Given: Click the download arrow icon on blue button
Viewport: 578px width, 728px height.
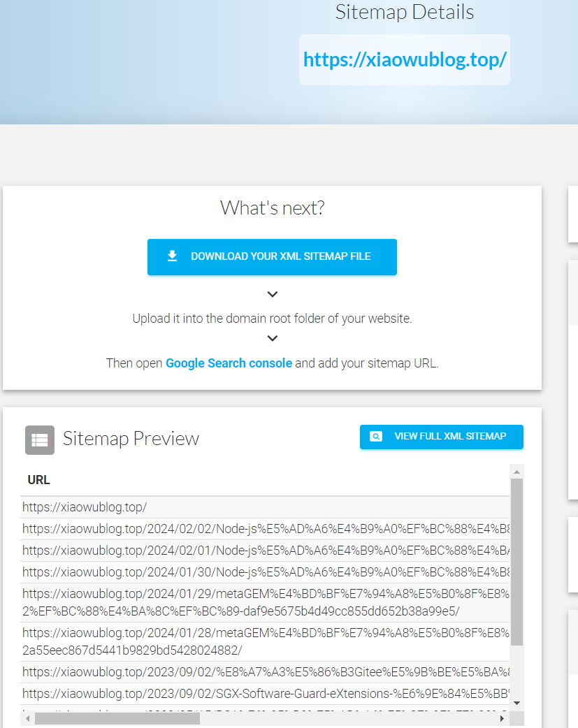Looking at the screenshot, I should click(x=173, y=256).
